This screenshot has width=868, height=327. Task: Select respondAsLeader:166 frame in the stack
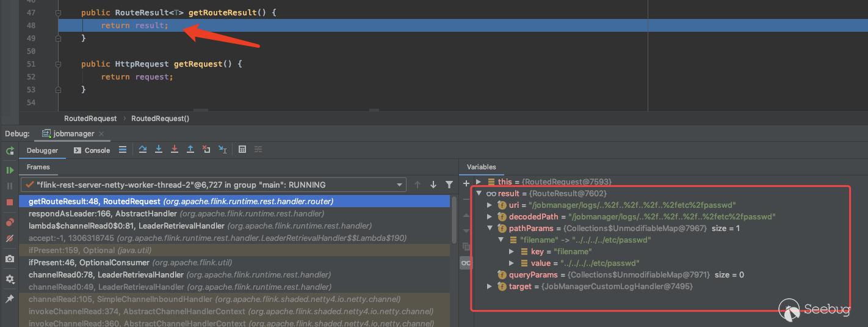[x=103, y=213]
